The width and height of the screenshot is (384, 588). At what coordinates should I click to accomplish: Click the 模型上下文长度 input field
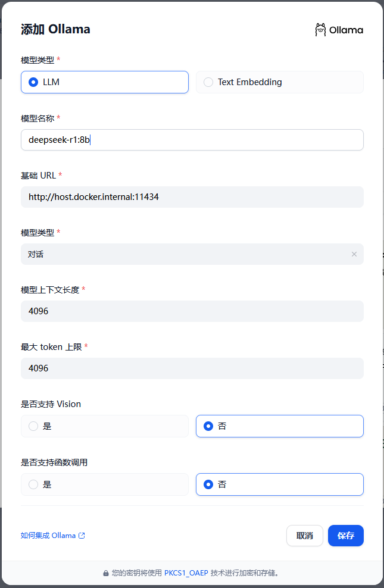(x=192, y=311)
